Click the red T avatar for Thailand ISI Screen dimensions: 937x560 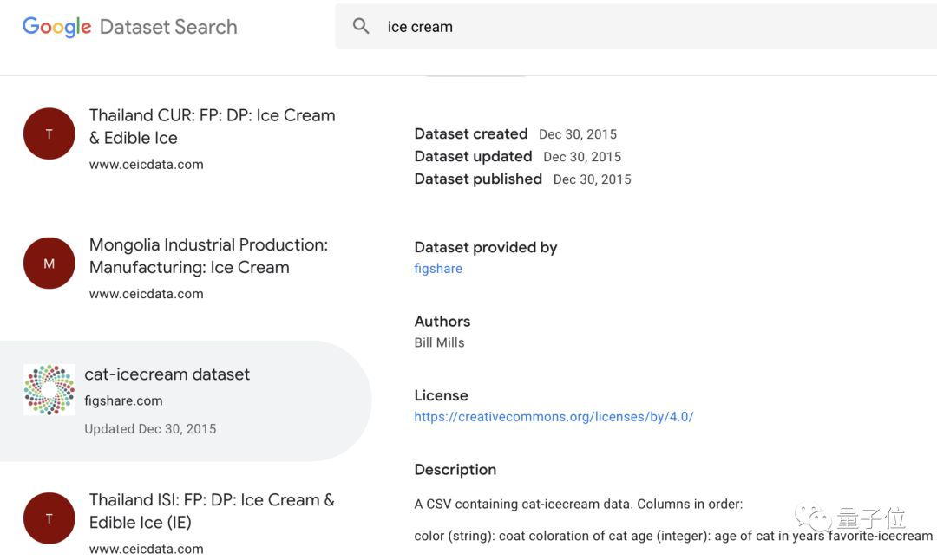(x=49, y=518)
